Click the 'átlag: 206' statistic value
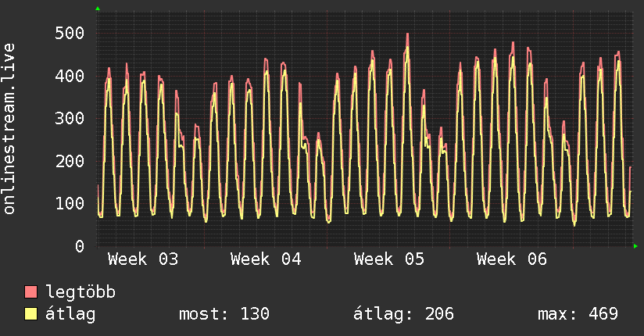Viewport: 644px width, 336px height. click(404, 314)
